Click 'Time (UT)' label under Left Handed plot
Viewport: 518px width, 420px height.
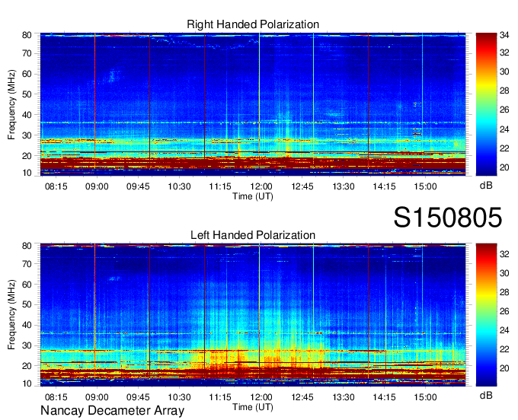[x=253, y=407]
